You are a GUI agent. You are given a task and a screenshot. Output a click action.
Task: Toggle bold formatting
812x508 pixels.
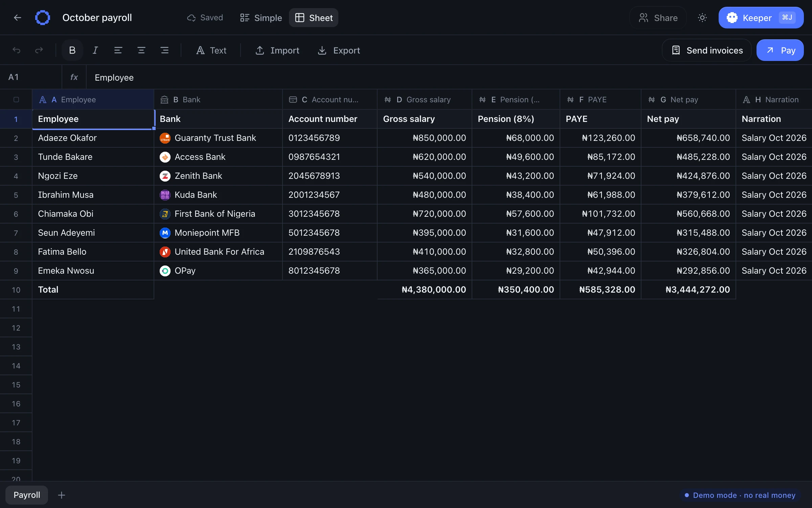(72, 50)
